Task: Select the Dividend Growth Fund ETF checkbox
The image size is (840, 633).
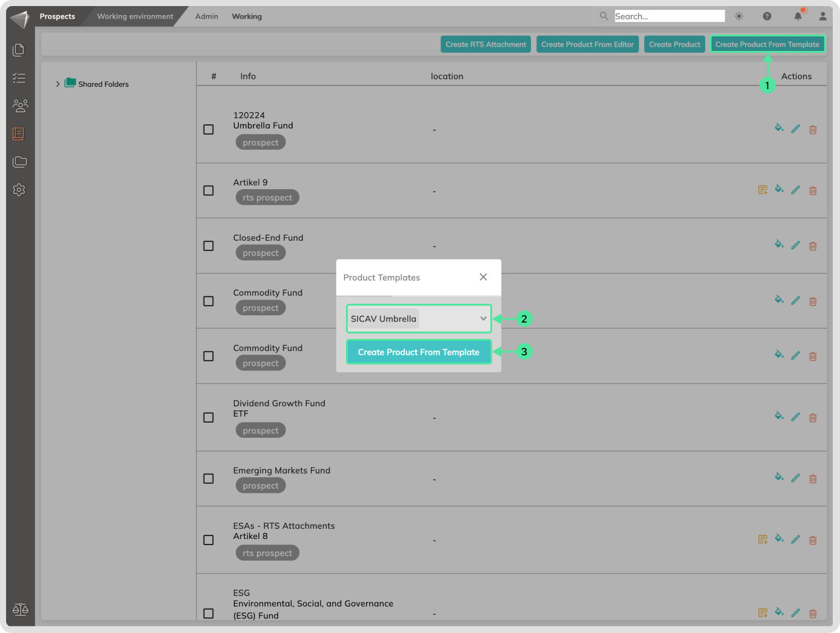Action: tap(208, 418)
